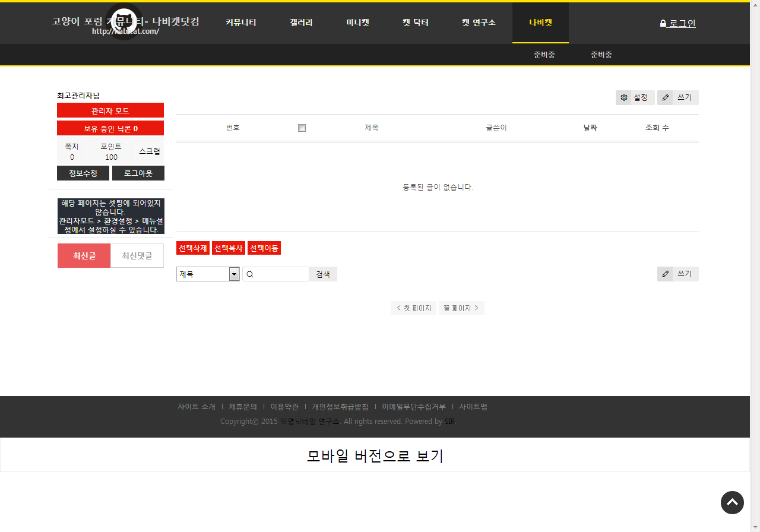
Task: Click the 정보수정 button
Action: coord(83,173)
